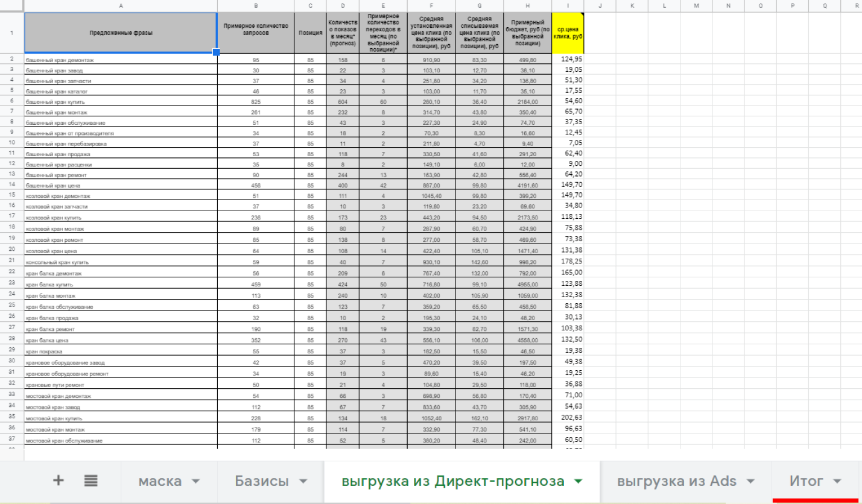Click cell 'кран балка цена'

pos(121,340)
